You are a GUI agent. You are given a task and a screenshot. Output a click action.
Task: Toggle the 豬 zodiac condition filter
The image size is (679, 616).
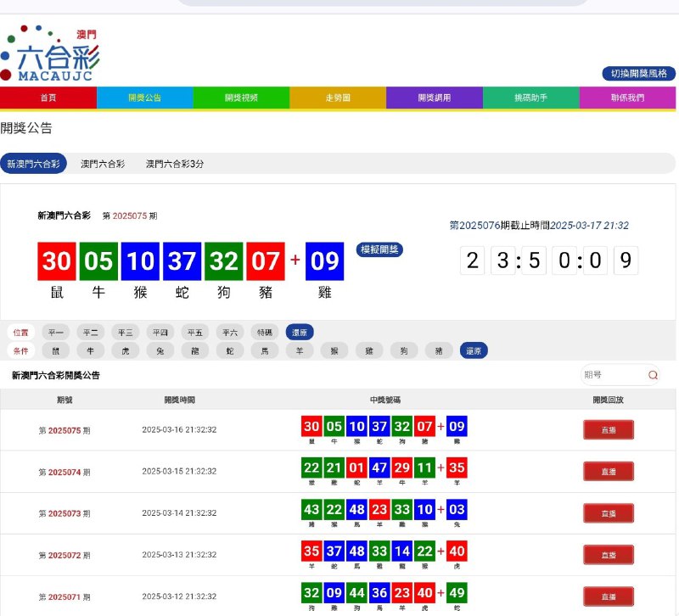click(439, 350)
